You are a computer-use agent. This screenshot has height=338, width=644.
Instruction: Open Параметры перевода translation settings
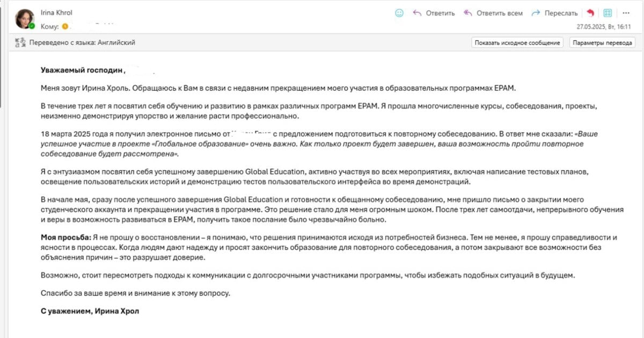(x=603, y=43)
